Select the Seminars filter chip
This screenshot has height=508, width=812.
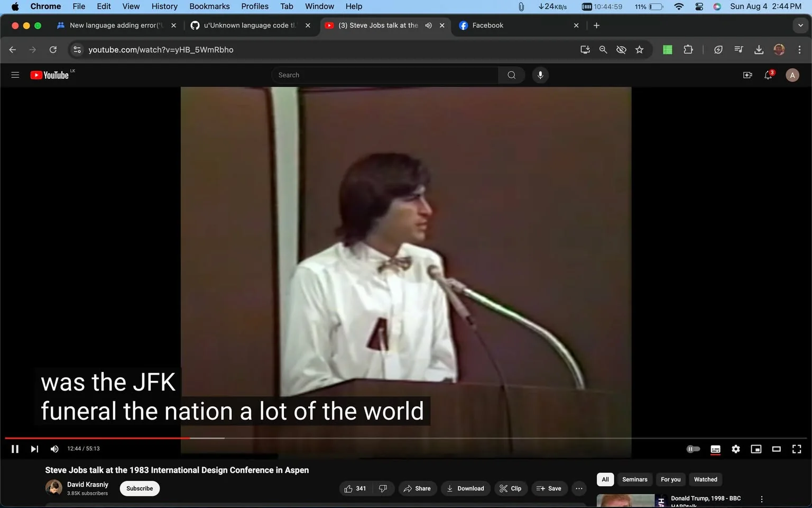tap(635, 479)
